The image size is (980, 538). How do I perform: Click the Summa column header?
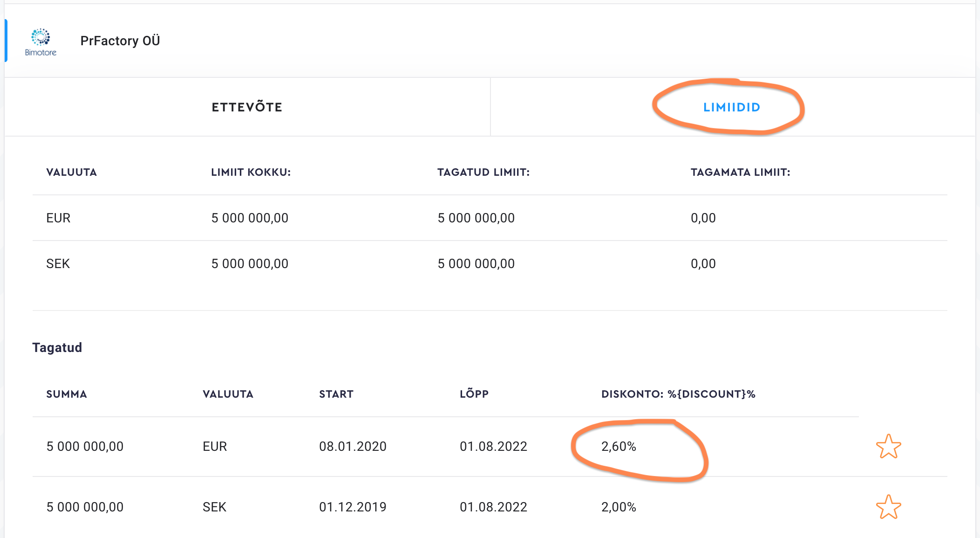(67, 394)
